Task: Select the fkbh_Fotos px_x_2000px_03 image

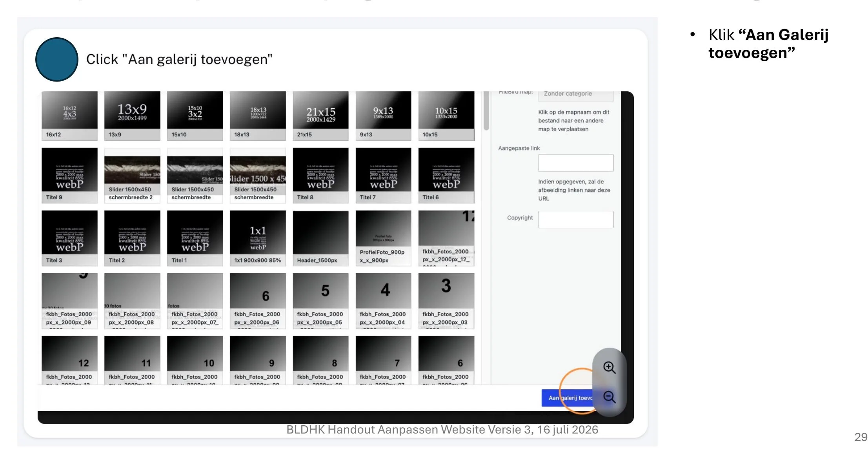Action: [x=446, y=301]
